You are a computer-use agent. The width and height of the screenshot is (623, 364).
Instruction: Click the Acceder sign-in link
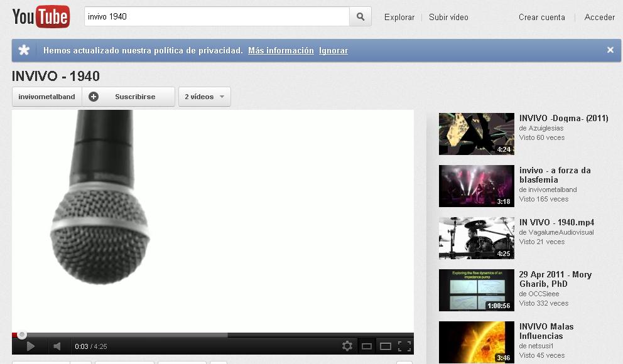click(599, 18)
